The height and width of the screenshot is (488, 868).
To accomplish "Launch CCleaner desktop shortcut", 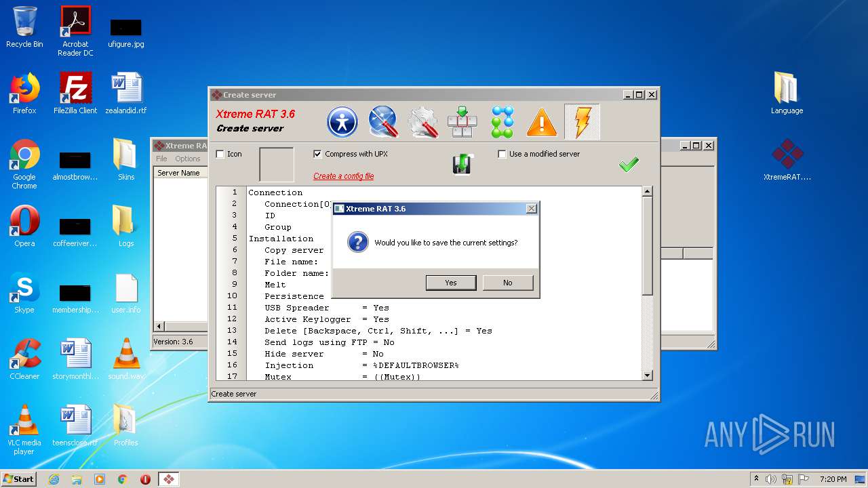I will tap(24, 359).
